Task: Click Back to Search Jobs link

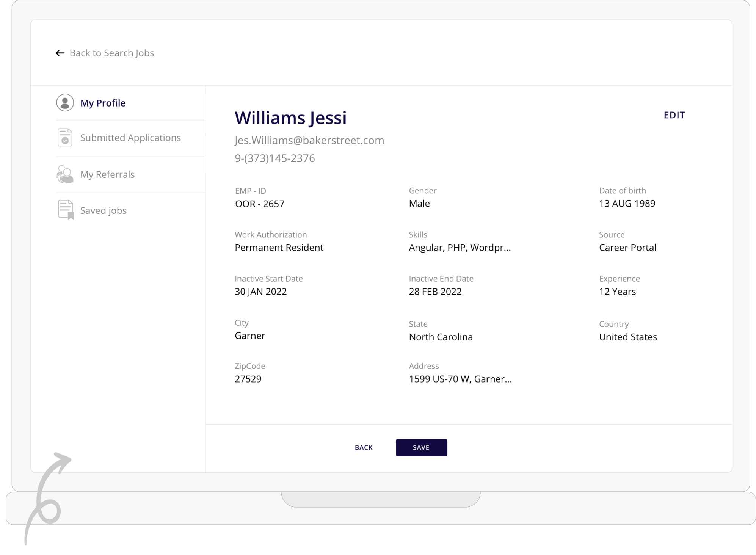Action: tap(111, 53)
